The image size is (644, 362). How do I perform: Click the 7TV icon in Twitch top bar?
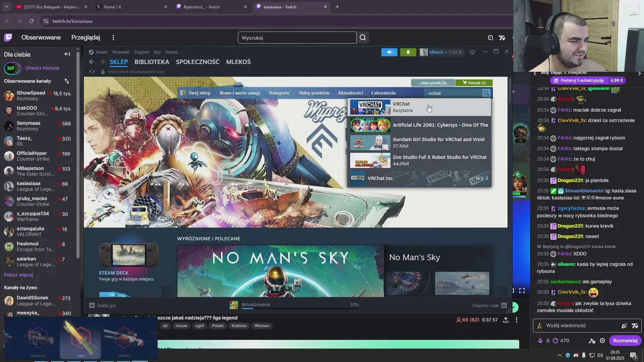502,38
